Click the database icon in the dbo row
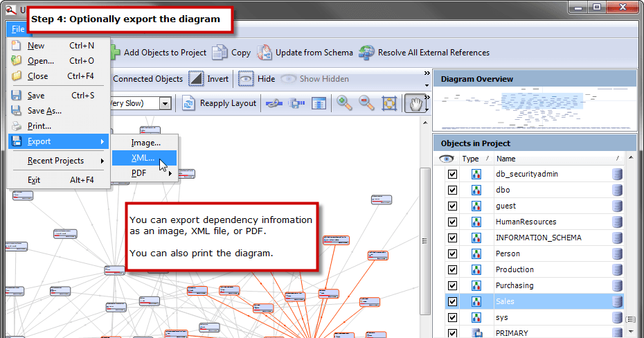The image size is (644, 338). (x=617, y=190)
